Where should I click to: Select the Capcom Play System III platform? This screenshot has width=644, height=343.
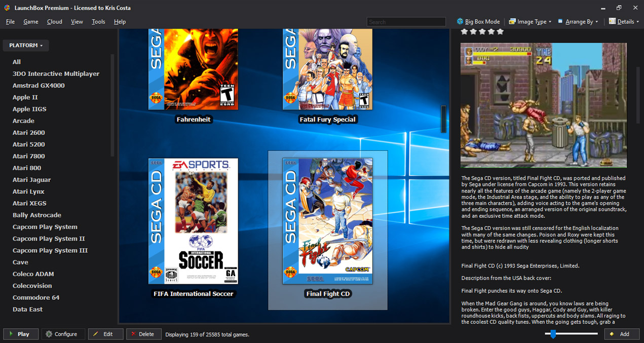[x=50, y=250]
